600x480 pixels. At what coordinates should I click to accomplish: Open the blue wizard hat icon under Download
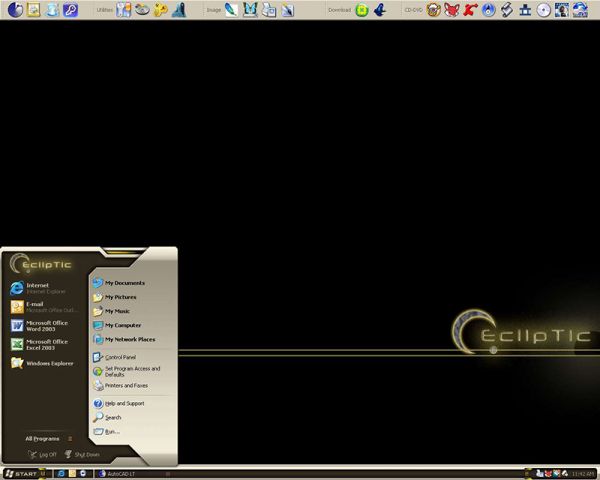(x=380, y=10)
